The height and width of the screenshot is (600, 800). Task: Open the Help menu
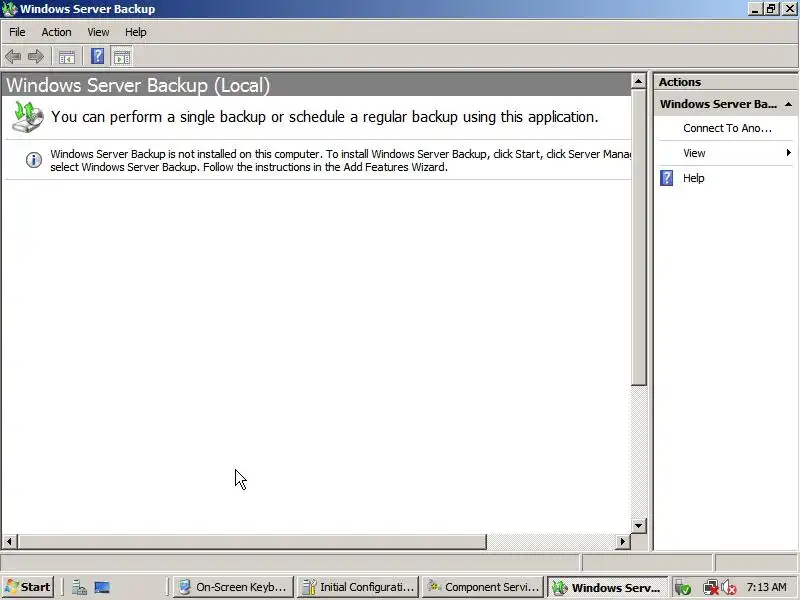pos(136,32)
